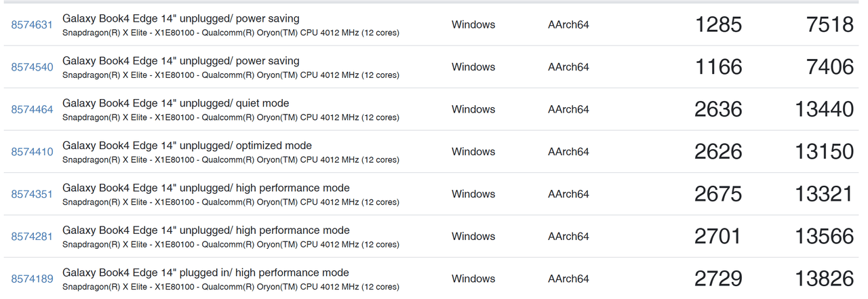Screen dimensions: 868x299
Task: Open result link 8574281
Action: point(32,237)
